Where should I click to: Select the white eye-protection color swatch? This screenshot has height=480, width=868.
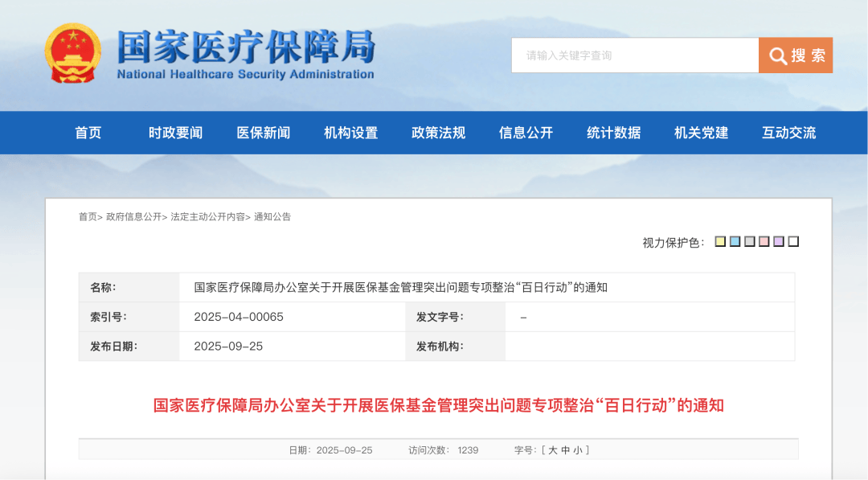tap(793, 241)
